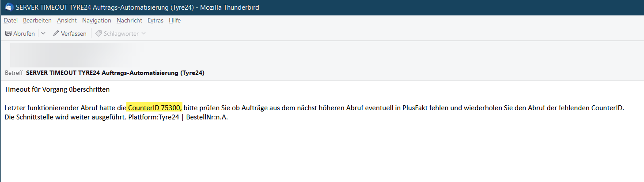The image size is (644, 182).
Task: Click the Verfassen button label
Action: point(74,33)
